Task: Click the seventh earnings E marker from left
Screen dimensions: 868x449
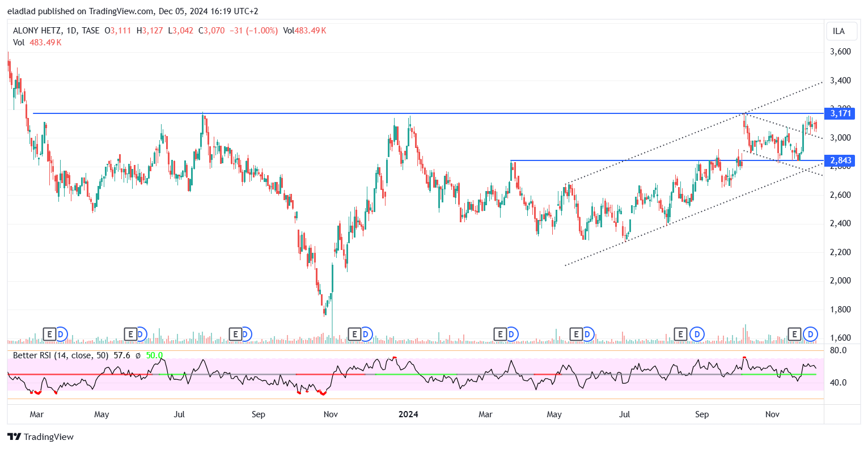Action: click(x=680, y=334)
